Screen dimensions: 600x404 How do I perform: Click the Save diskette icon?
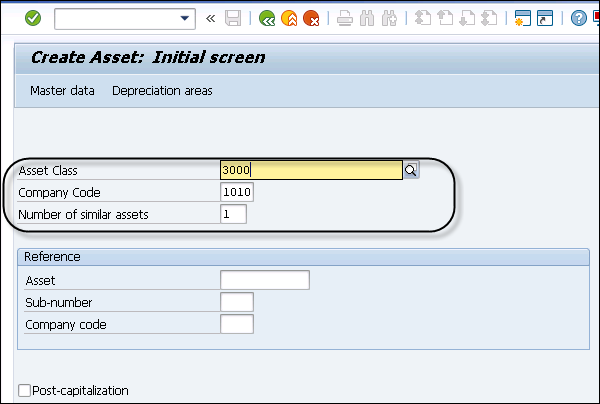[233, 18]
